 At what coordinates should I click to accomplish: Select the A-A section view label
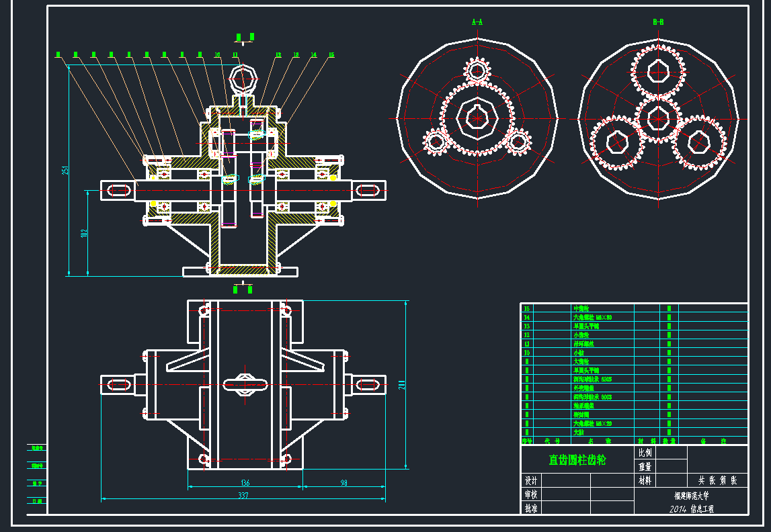[477, 22]
